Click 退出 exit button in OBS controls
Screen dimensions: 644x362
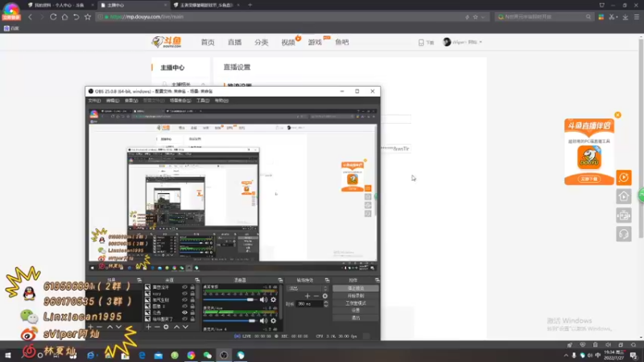pos(356,318)
